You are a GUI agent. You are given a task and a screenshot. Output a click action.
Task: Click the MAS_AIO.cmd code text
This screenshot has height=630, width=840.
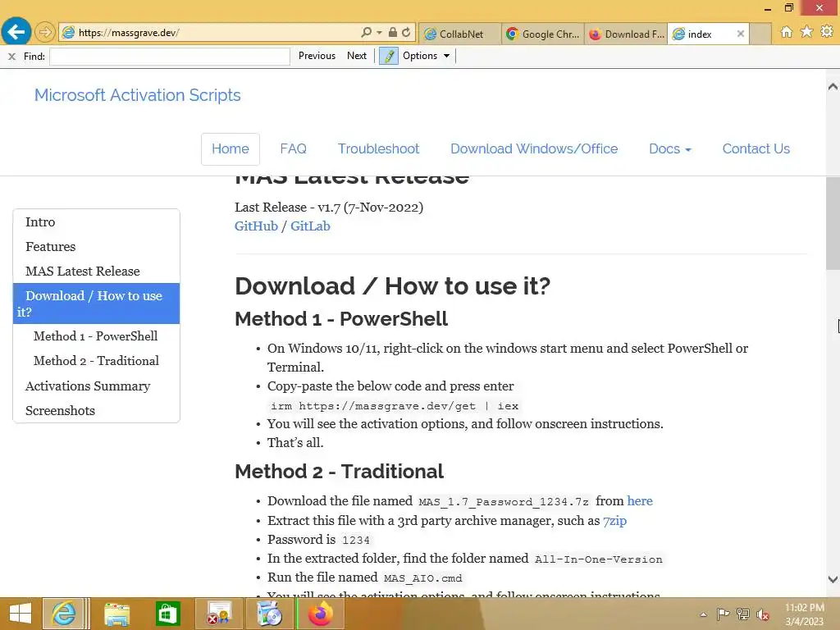pyautogui.click(x=422, y=578)
